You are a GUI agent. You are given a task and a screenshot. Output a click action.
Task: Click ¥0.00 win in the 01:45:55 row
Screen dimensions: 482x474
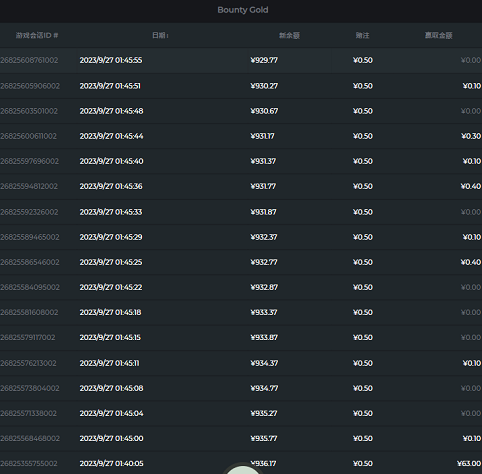coord(471,60)
